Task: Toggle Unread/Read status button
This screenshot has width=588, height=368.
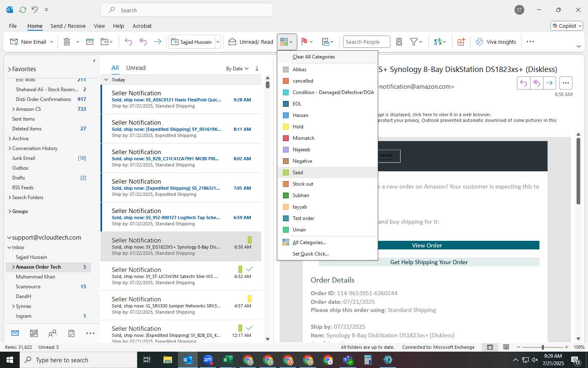Action: (x=251, y=42)
